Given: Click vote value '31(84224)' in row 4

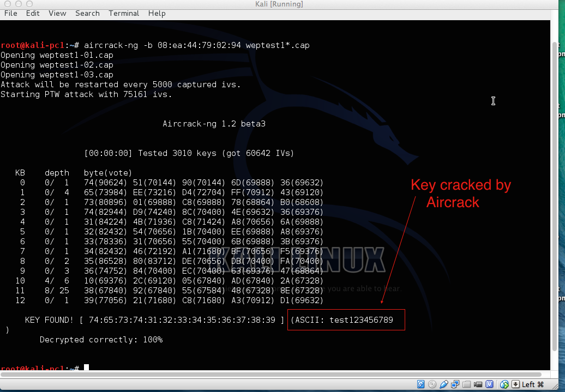Looking at the screenshot, I should [x=106, y=222].
